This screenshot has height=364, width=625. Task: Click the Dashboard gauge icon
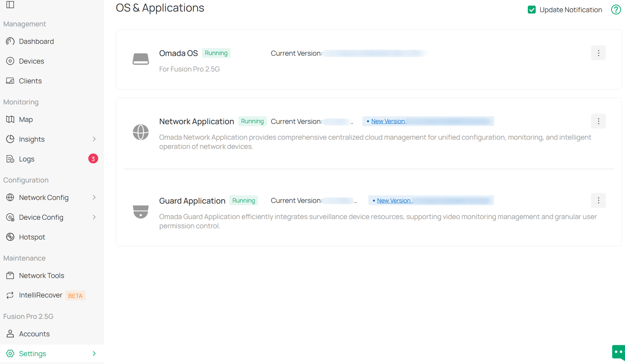coord(10,41)
